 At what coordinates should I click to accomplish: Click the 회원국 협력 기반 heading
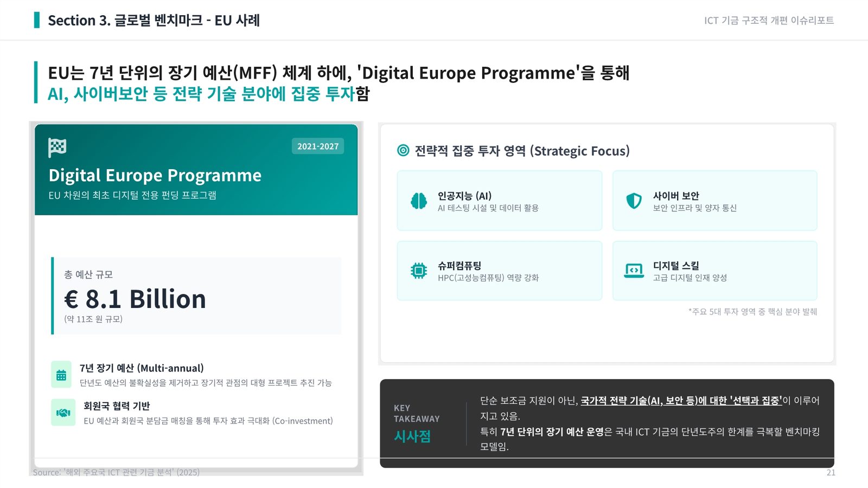pos(117,406)
